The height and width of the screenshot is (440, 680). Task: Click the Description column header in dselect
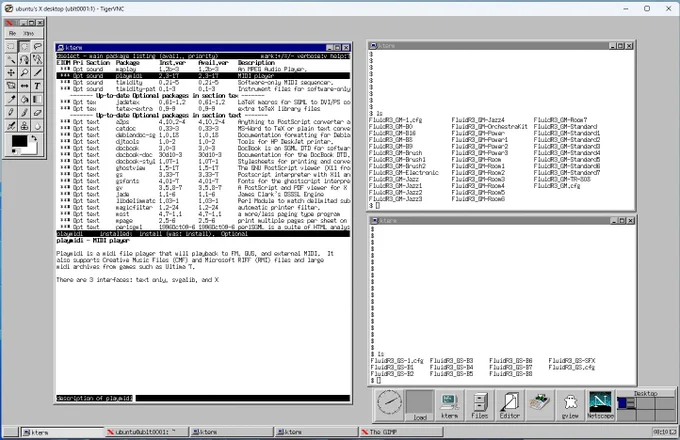(x=256, y=63)
